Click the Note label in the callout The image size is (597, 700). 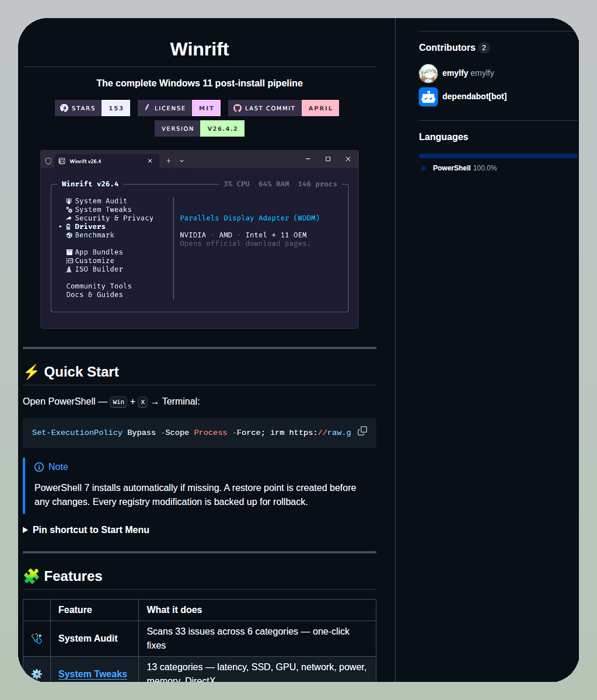(x=58, y=467)
